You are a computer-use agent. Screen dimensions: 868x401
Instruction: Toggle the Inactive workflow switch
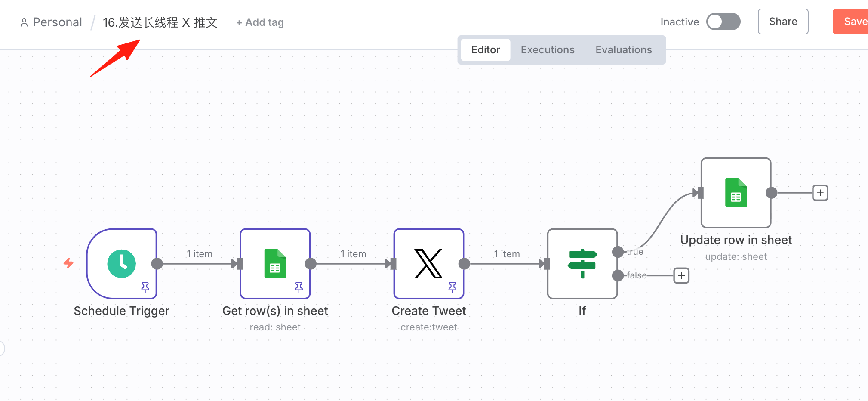tap(723, 22)
